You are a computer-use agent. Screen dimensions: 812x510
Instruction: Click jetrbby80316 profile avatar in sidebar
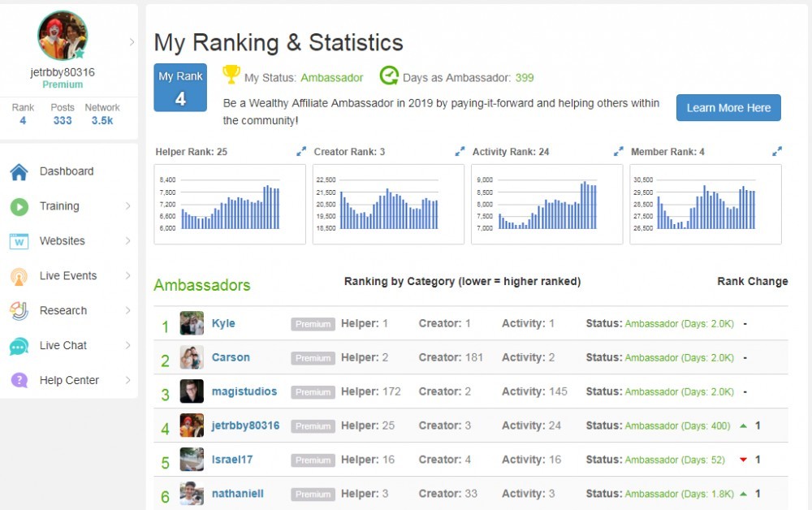(63, 36)
